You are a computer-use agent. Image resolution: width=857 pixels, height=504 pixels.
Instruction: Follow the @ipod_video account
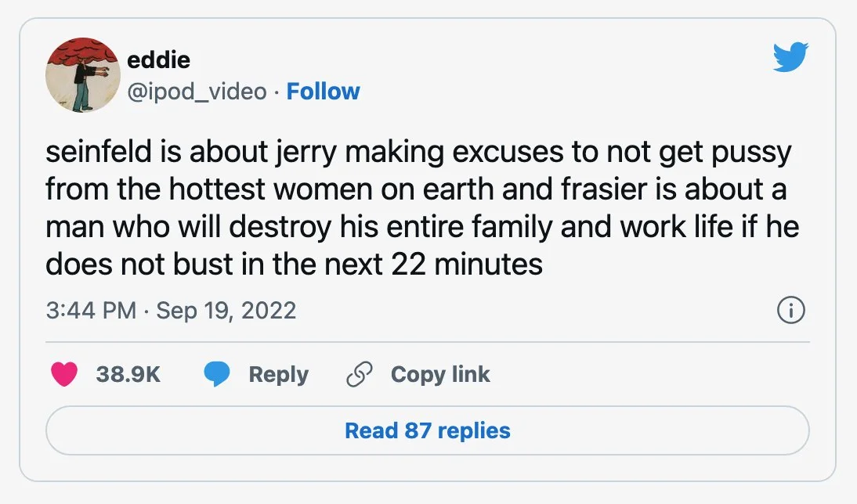click(x=323, y=92)
